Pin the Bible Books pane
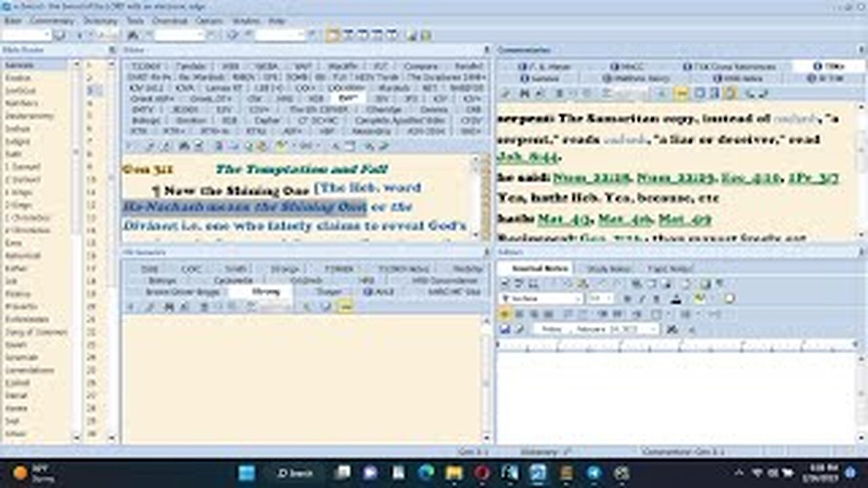The width and height of the screenshot is (868, 488). click(x=112, y=50)
